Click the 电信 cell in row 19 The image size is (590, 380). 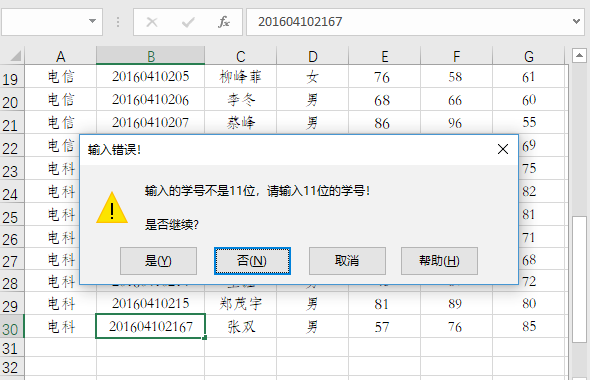click(61, 77)
